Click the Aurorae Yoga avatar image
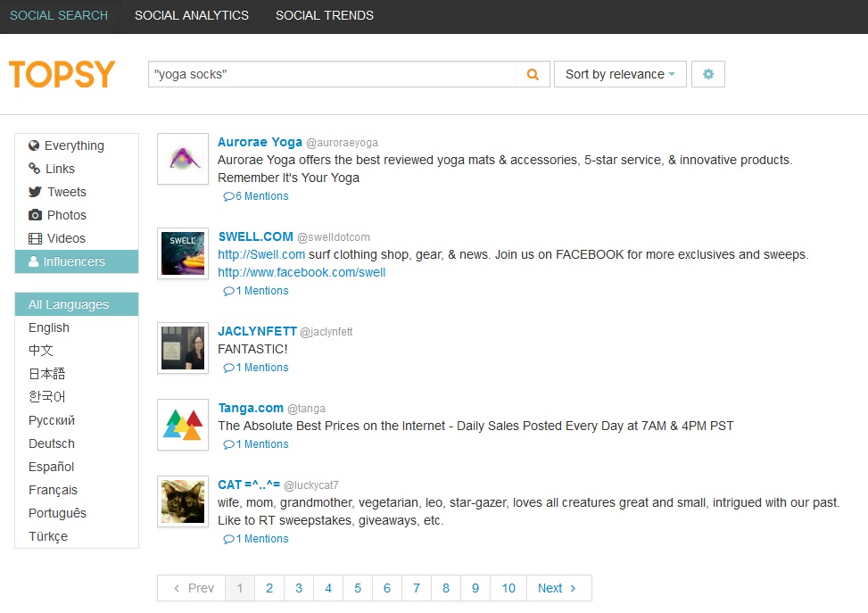The height and width of the screenshot is (613, 868). point(183,159)
